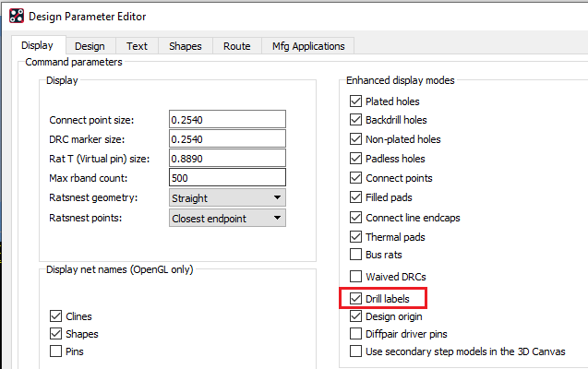Toggle the Padless holes checkbox
The height and width of the screenshot is (369, 588).
(355, 159)
